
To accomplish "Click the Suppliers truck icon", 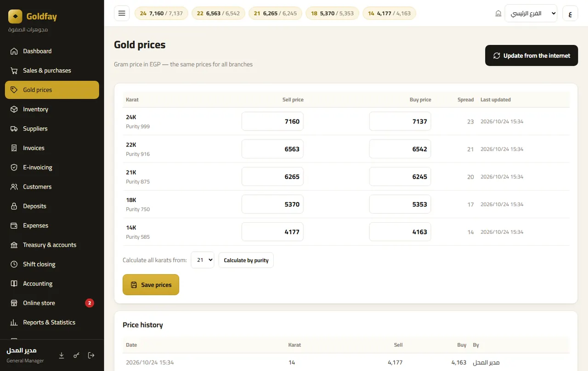I will click(x=14, y=129).
